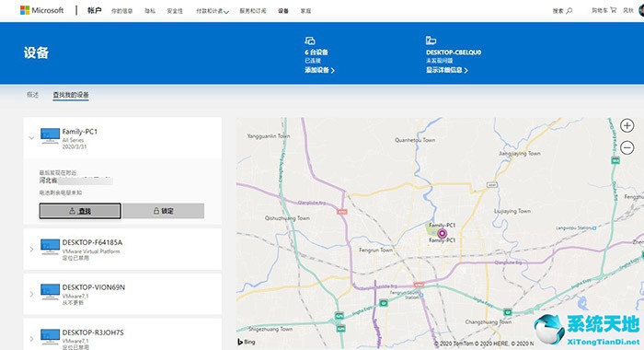Open the 你的信息 menu item
644x350 pixels.
coord(122,11)
